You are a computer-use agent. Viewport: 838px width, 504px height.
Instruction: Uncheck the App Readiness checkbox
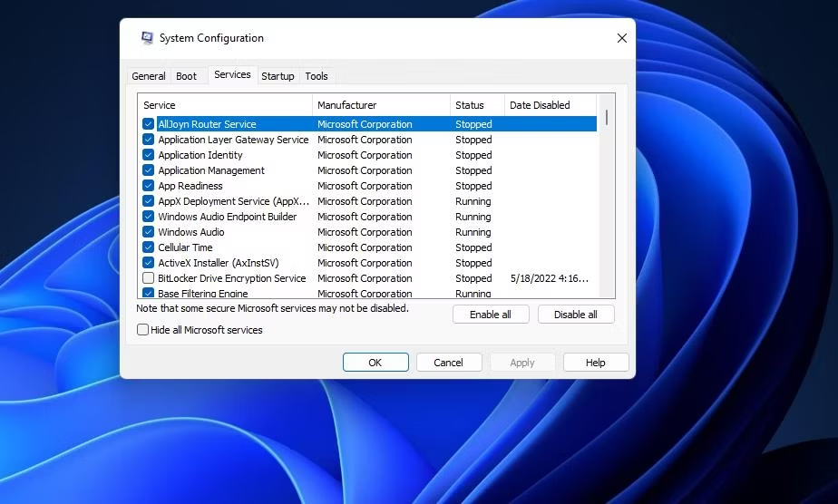(148, 186)
